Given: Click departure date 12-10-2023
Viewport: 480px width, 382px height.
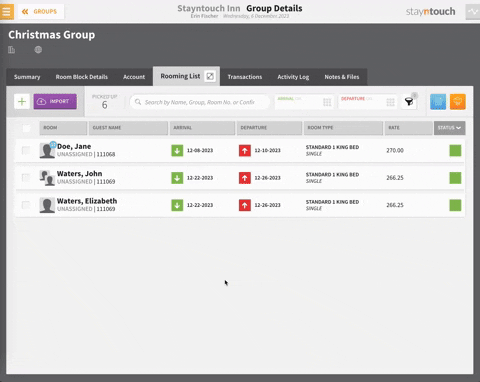Looking at the screenshot, I should tap(268, 151).
